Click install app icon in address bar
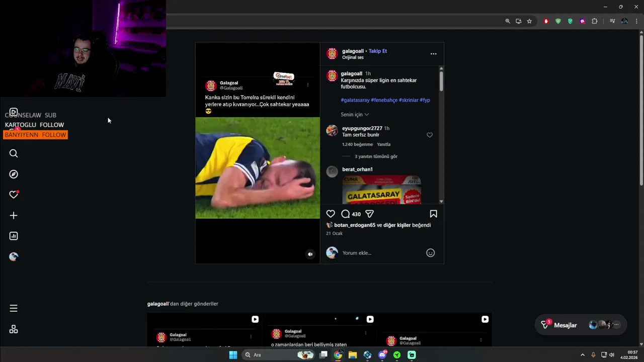The height and width of the screenshot is (362, 644). click(518, 21)
